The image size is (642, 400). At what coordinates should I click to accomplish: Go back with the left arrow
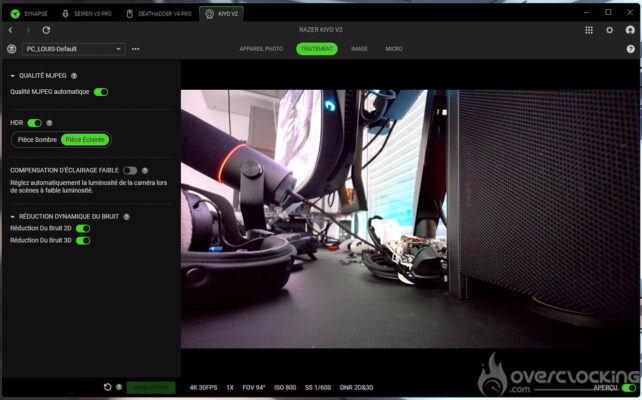point(11,30)
